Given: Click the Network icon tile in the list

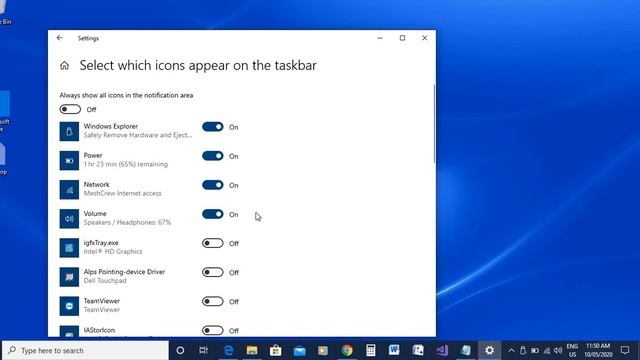Looking at the screenshot, I should coord(69,189).
